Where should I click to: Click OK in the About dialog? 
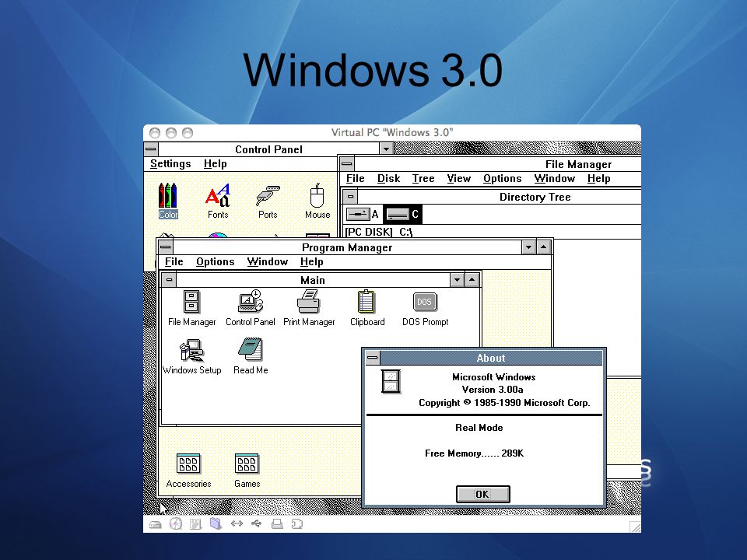click(x=483, y=495)
